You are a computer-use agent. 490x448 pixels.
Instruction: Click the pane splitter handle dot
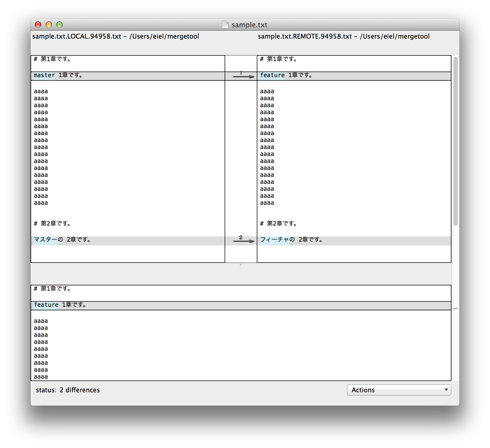point(241,265)
